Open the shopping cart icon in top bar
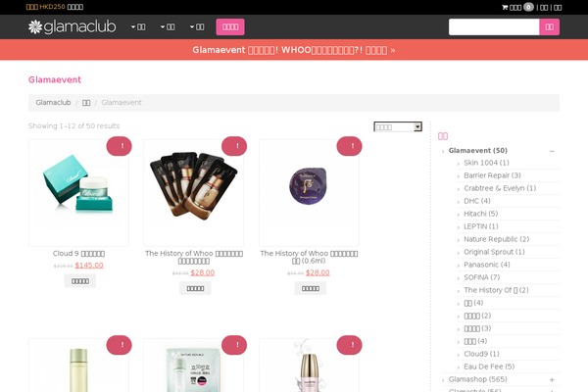Viewport: 588px width, 392px height. click(505, 7)
